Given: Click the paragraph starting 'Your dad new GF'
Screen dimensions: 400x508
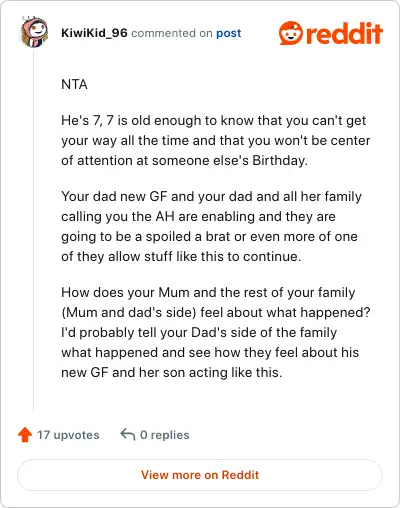Looking at the screenshot, I should pyautogui.click(x=211, y=226).
